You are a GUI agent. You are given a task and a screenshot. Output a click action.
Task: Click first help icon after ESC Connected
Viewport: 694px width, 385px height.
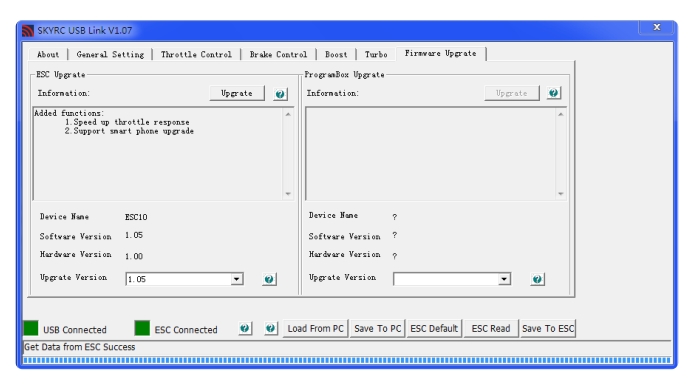245,328
